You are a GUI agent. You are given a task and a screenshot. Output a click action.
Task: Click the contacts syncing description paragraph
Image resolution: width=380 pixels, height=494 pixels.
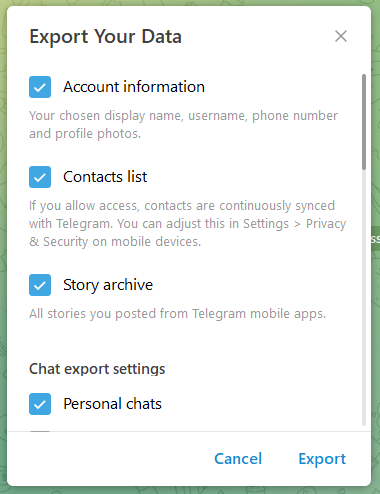(x=187, y=224)
